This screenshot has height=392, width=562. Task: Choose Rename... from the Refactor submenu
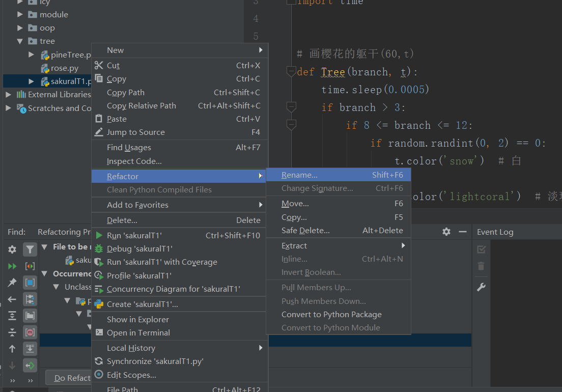[339, 175]
